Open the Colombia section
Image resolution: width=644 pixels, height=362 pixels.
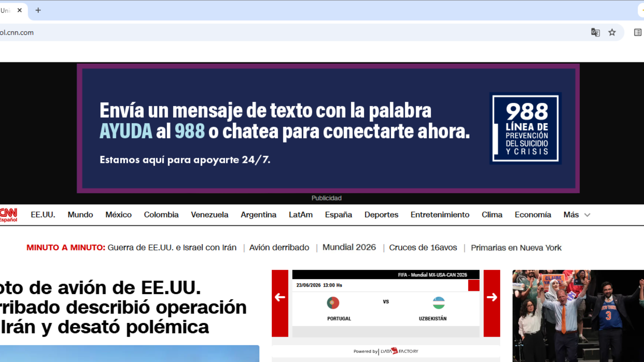pyautogui.click(x=161, y=215)
